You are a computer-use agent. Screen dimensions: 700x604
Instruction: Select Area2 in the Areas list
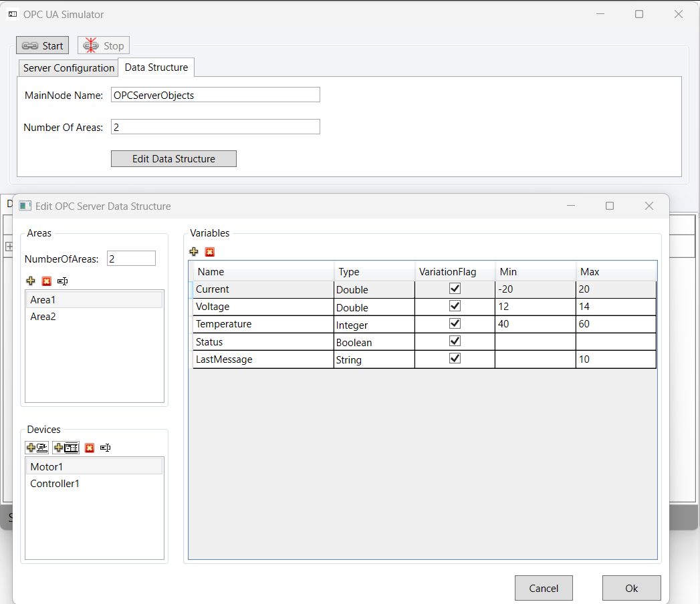43,317
